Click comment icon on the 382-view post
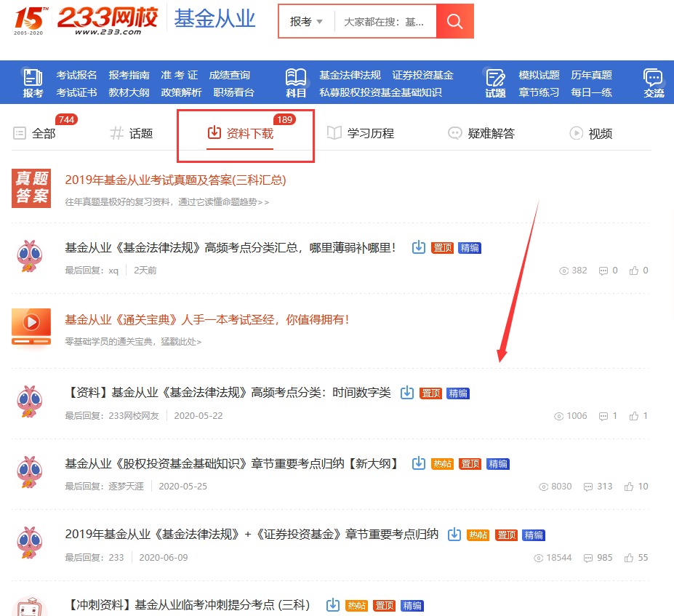The width and height of the screenshot is (674, 616). [x=603, y=271]
